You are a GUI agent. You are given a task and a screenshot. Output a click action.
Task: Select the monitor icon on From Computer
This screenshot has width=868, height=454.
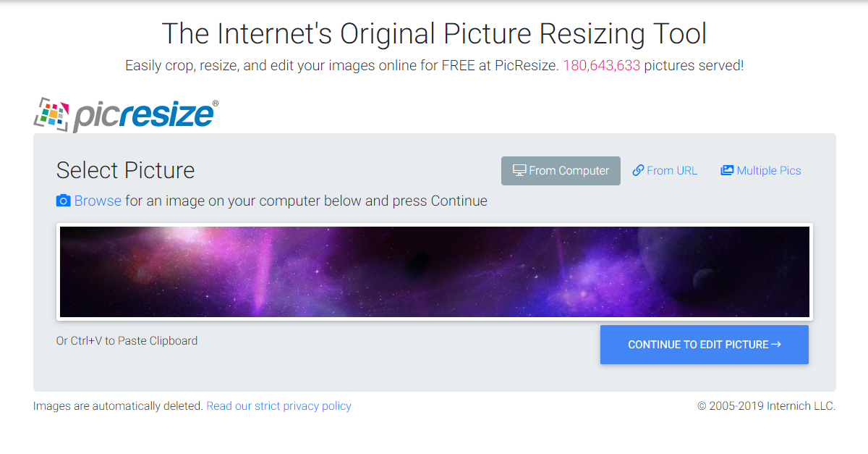[519, 170]
